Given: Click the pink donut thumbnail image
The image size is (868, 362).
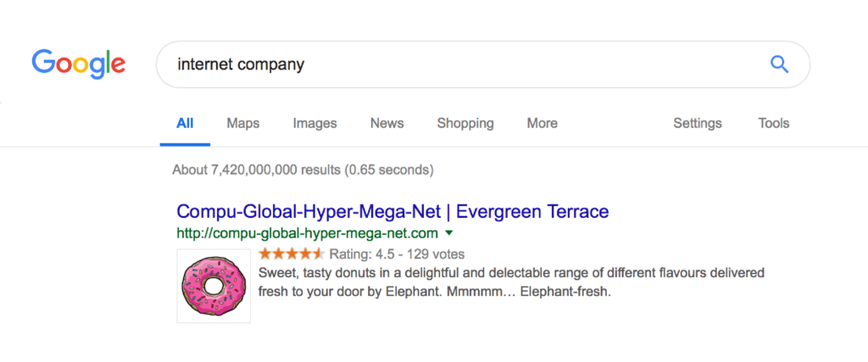Looking at the screenshot, I should click(214, 287).
